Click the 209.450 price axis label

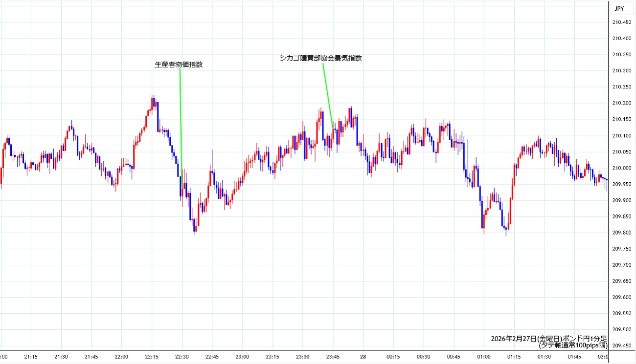point(621,346)
